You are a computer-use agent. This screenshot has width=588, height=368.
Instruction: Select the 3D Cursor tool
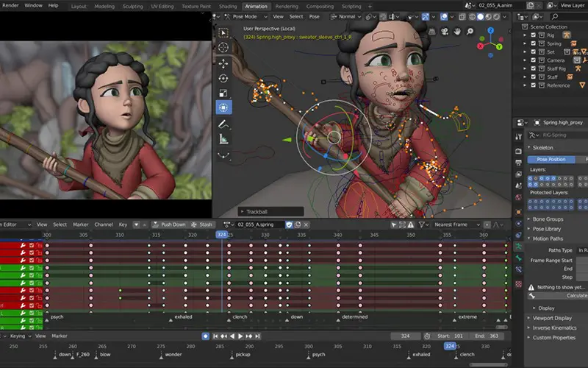[x=223, y=47]
